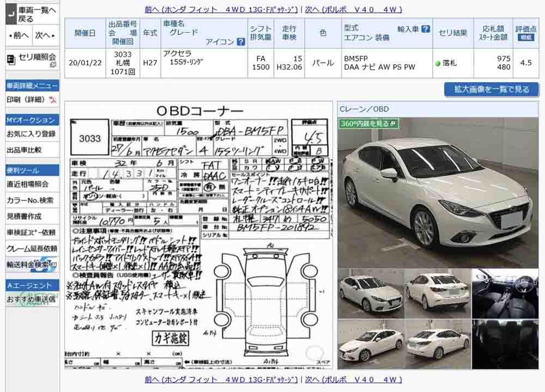
Task: Click the 落札 auction result text
Action: (450, 63)
